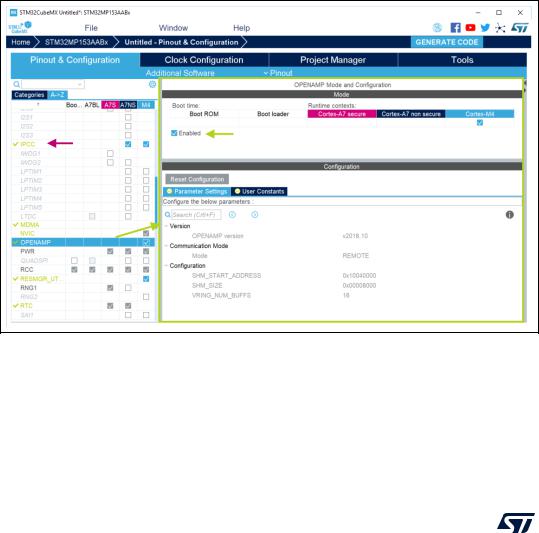
Task: Open the ST community globe icon
Action: point(437,28)
